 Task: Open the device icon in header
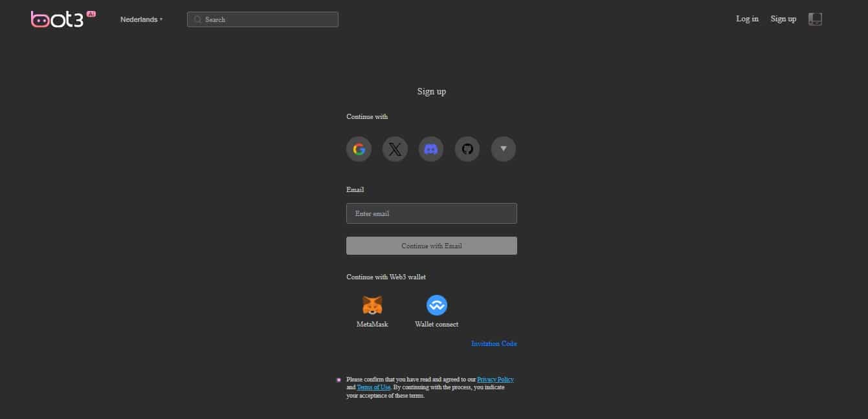click(816, 19)
